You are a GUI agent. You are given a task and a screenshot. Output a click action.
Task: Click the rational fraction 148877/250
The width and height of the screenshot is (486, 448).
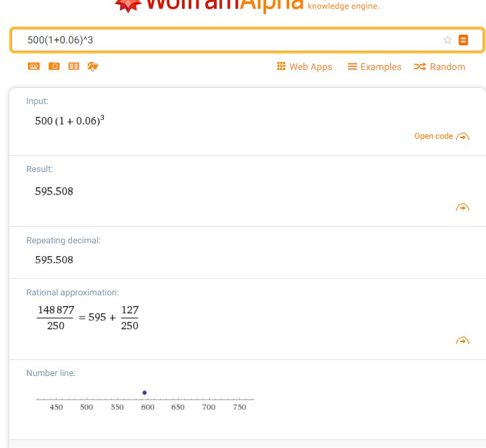point(56,318)
